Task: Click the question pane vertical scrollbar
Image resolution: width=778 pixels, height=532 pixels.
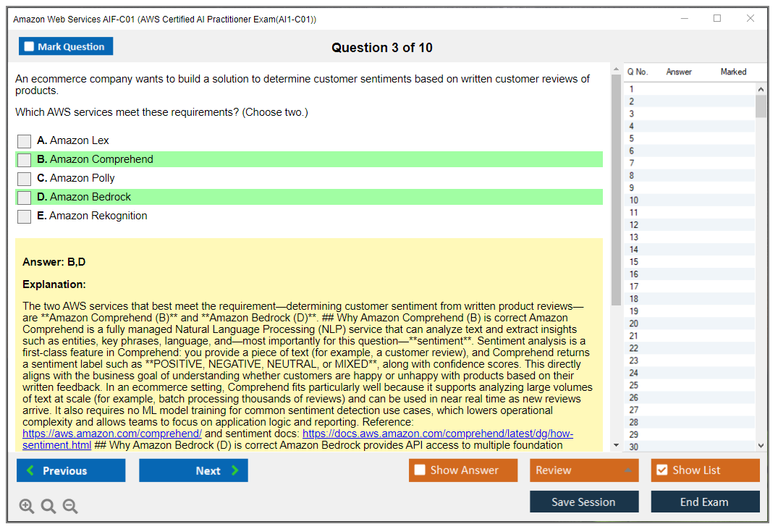Action: tap(616, 188)
